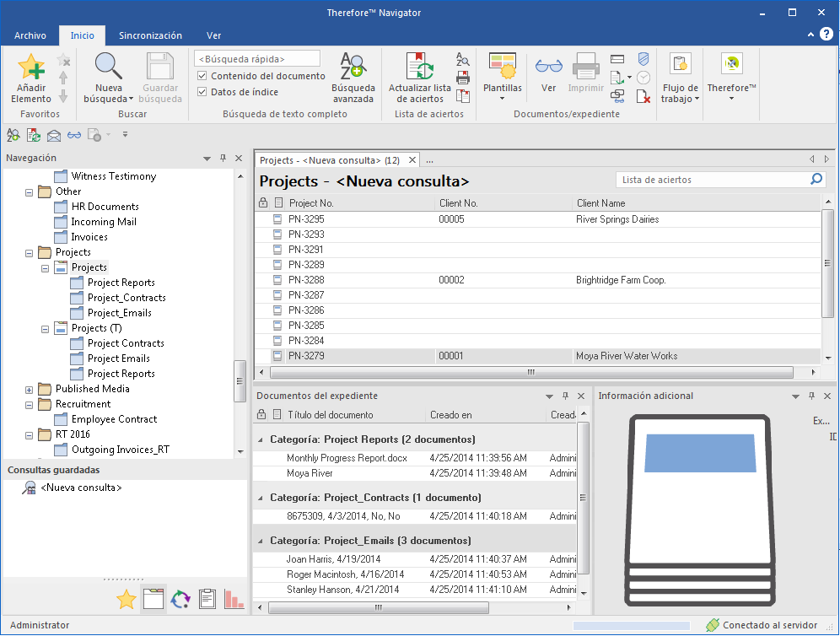This screenshot has width=840, height=636.
Task: Toggle Datos de índice checkbox
Action: click(202, 92)
